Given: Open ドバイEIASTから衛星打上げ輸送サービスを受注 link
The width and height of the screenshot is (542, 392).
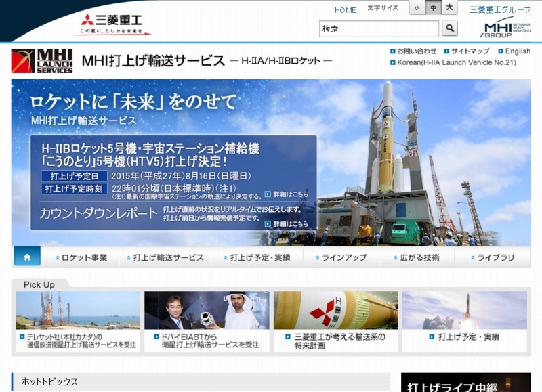Looking at the screenshot, I should 207,341.
